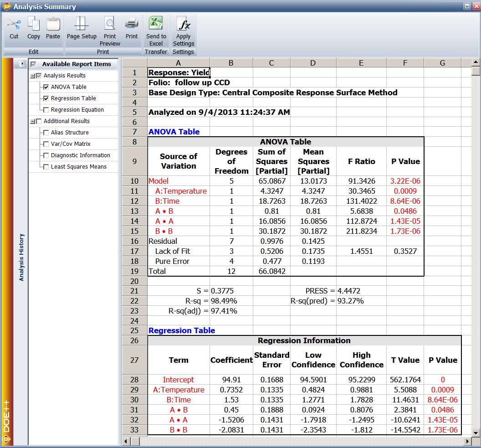The image size is (481, 448).
Task: Click the 'Analyzed on 9/4/2013' cell
Action: coord(219,112)
